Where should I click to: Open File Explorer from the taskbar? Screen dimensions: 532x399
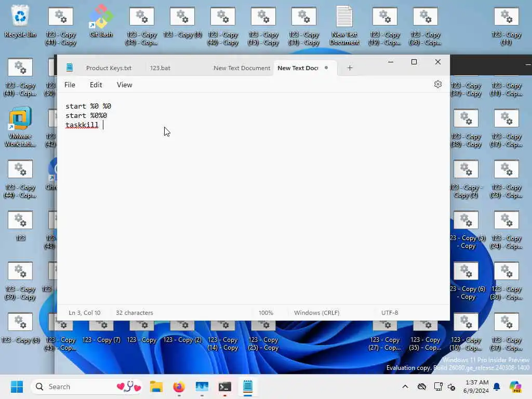(x=156, y=387)
